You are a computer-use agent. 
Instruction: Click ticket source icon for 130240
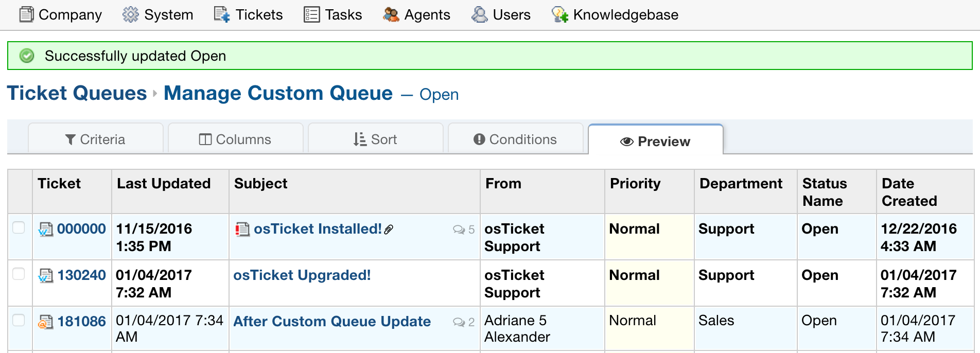click(x=46, y=276)
